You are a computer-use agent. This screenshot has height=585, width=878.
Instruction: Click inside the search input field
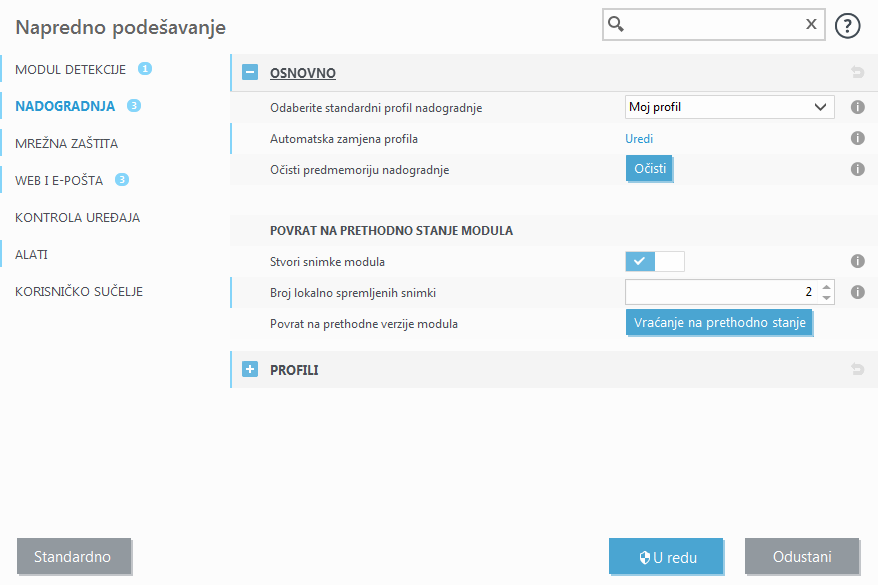[710, 24]
